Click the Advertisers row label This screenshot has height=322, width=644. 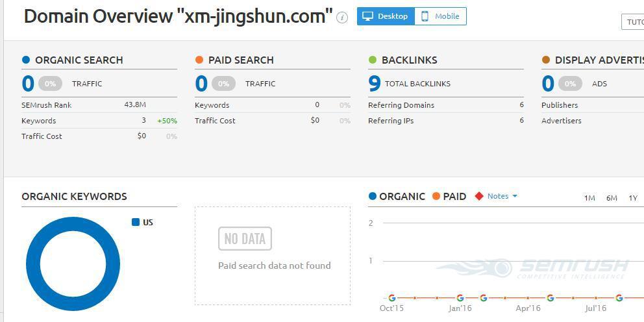pyautogui.click(x=561, y=121)
